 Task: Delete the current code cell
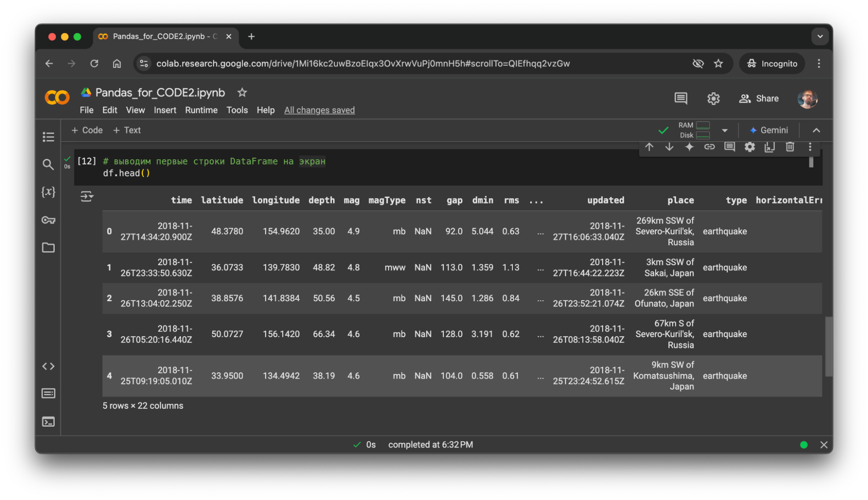coord(790,147)
